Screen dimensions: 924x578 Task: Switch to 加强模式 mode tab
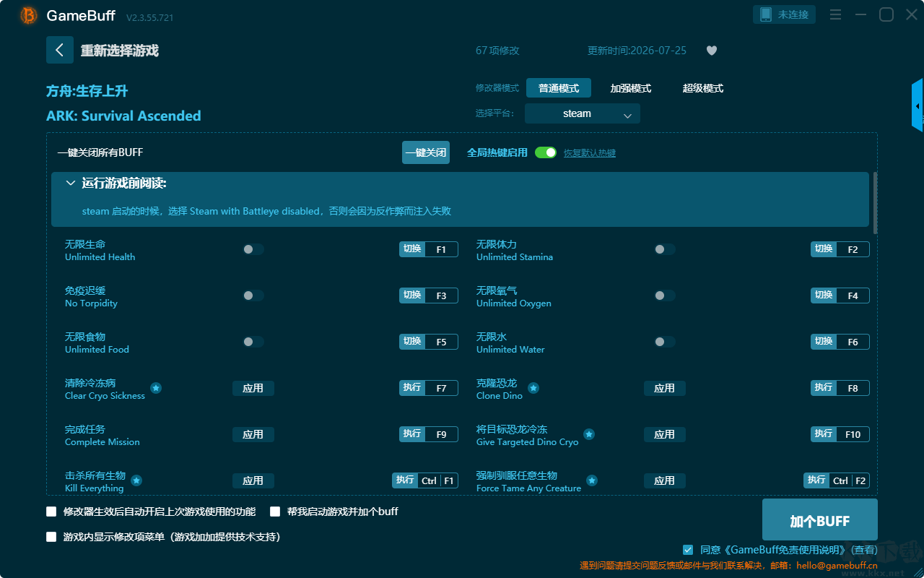pyautogui.click(x=631, y=88)
